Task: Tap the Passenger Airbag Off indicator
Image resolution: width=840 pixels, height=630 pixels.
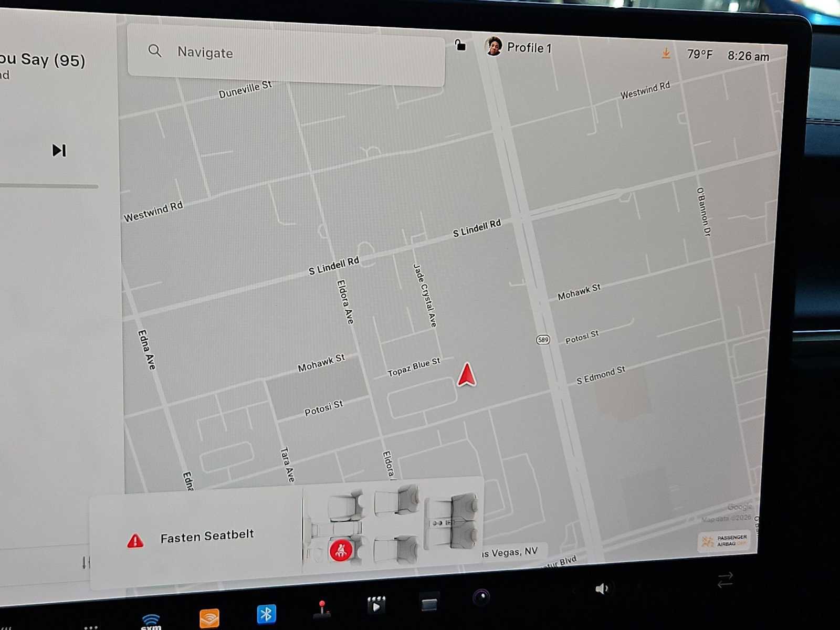Action: [x=723, y=541]
